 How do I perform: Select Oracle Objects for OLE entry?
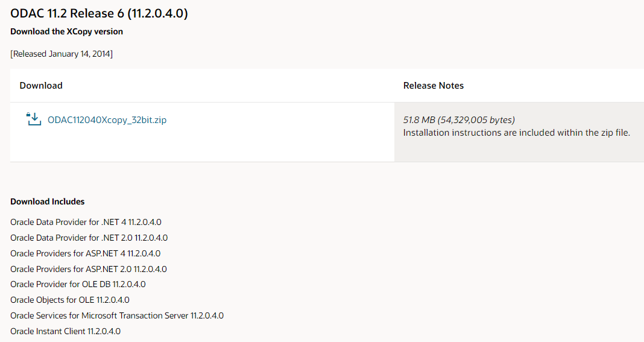click(70, 300)
